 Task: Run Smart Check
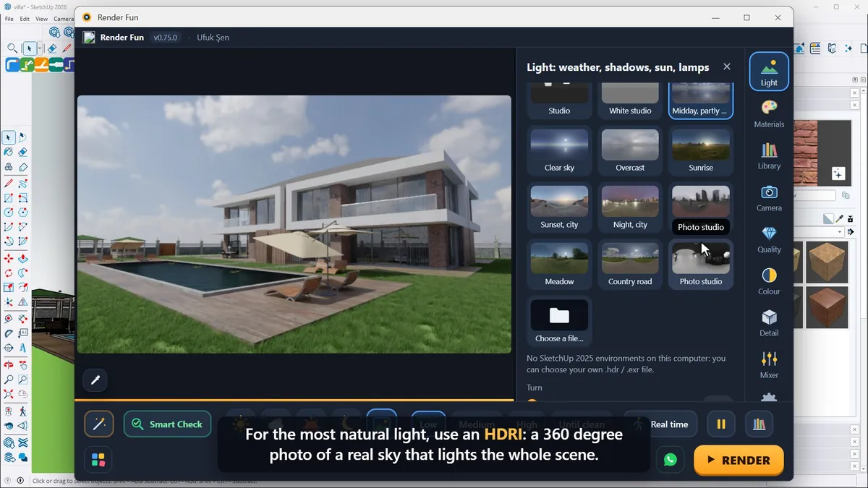pos(167,424)
